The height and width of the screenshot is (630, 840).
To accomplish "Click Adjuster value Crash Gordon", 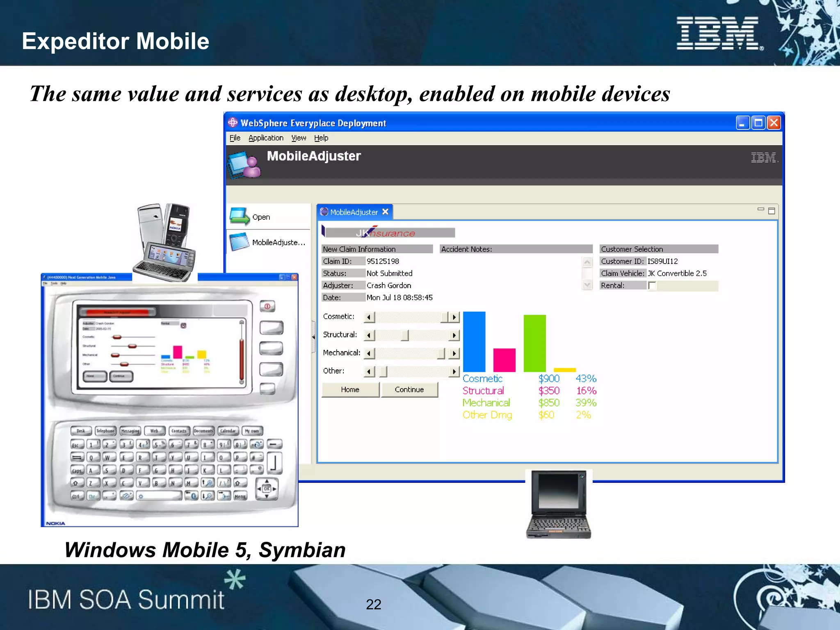I will 388,286.
